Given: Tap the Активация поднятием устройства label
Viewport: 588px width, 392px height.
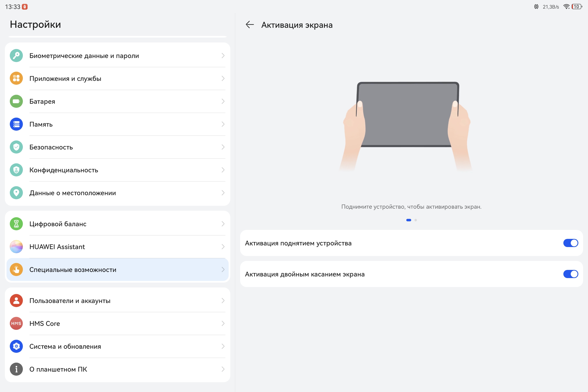Looking at the screenshot, I should point(298,243).
